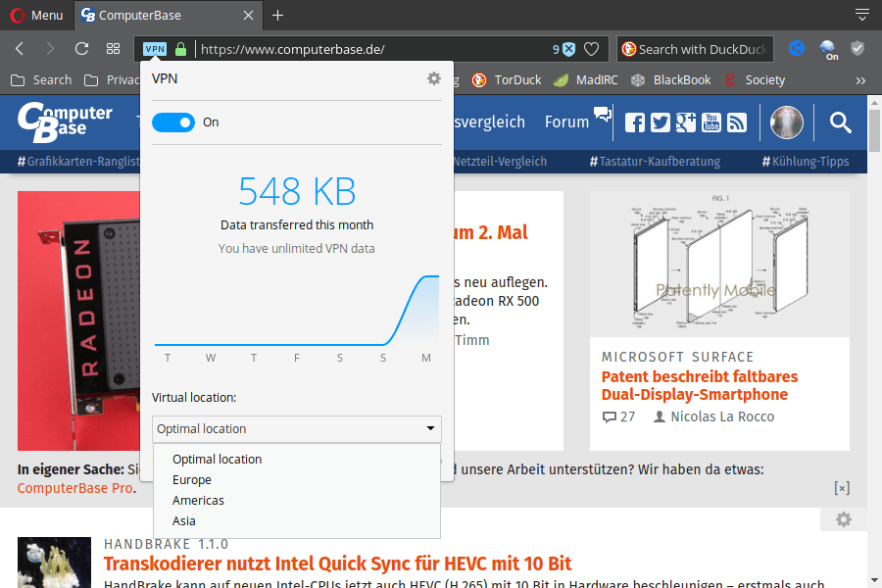Screen dimensions: 882x588
Task: Open the tab menu icon at top right
Action: (861, 15)
